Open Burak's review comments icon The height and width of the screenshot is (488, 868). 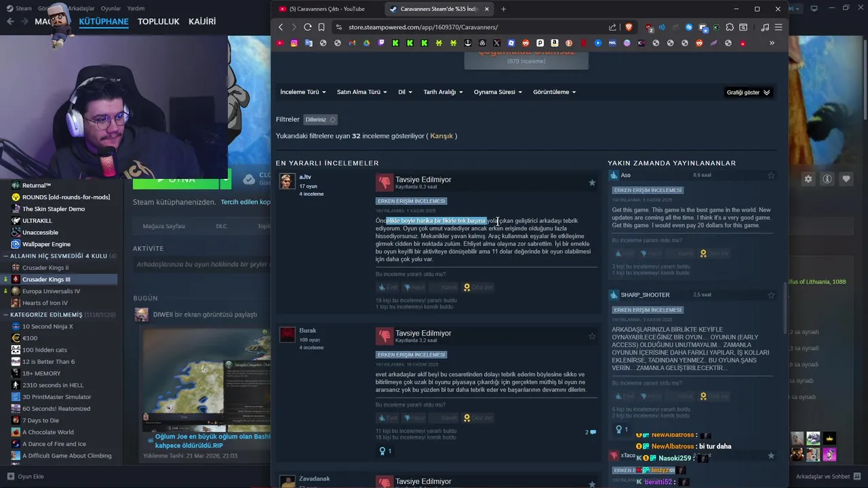pos(591,432)
